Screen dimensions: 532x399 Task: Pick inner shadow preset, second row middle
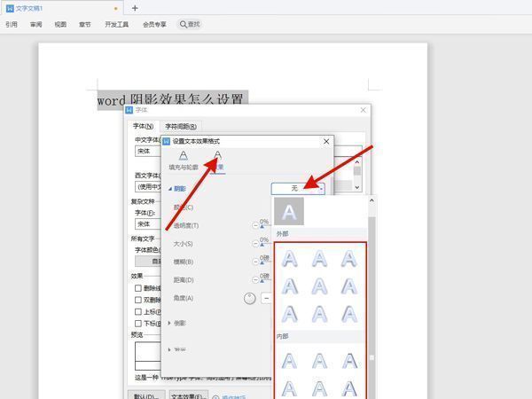point(319,388)
